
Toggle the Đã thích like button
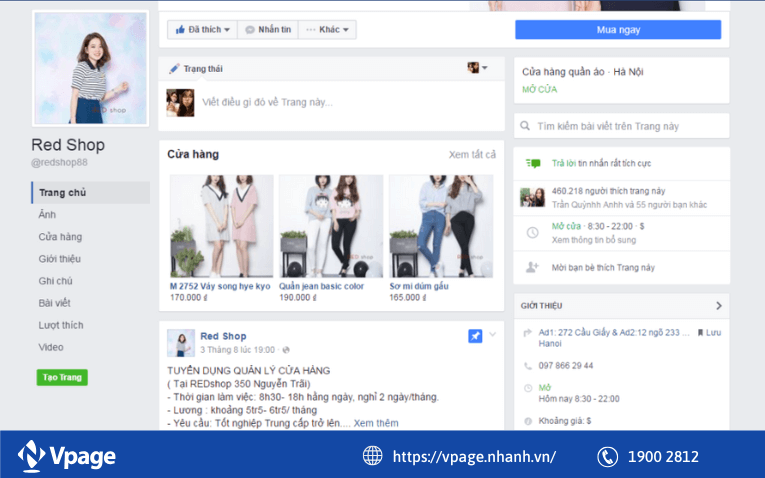point(202,30)
